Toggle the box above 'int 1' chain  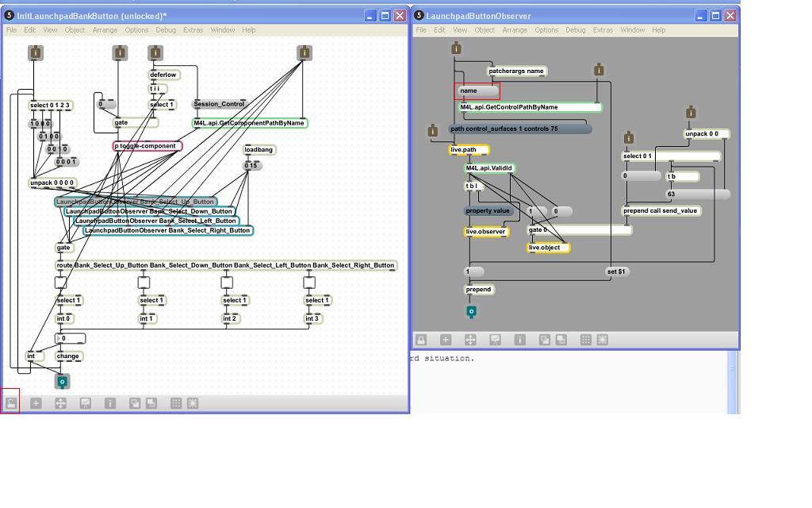[144, 283]
